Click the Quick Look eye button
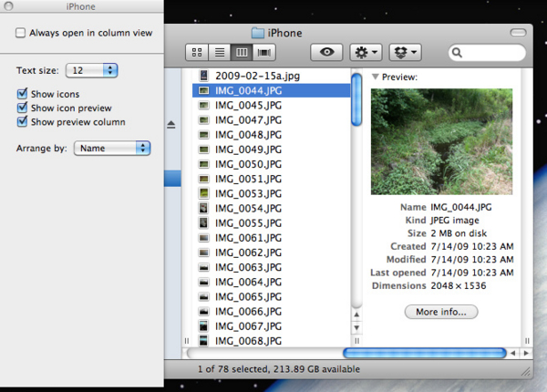This screenshot has width=547, height=392. (326, 52)
